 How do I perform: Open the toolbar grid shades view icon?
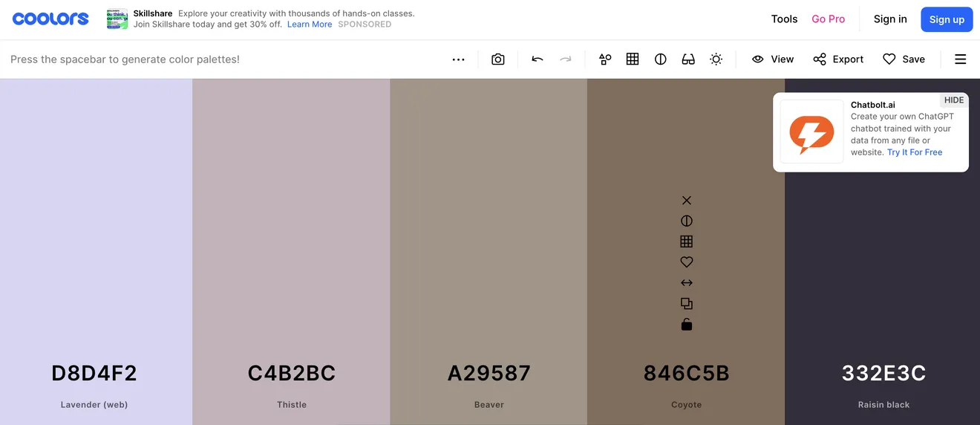pos(633,59)
